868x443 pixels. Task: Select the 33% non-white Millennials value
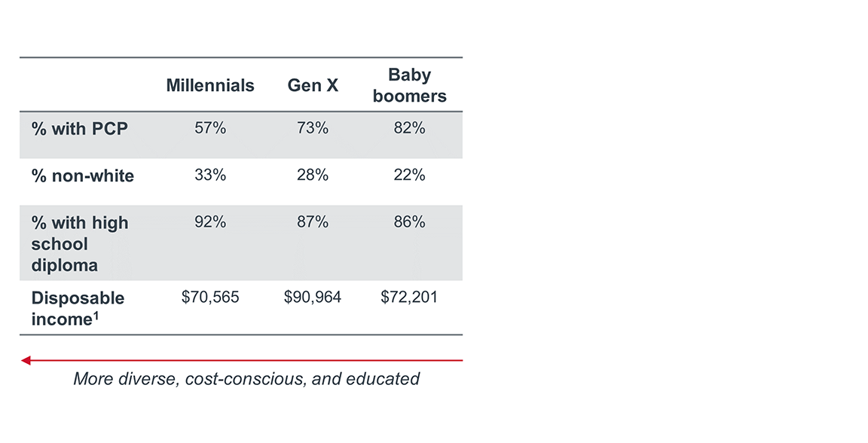coord(210,176)
